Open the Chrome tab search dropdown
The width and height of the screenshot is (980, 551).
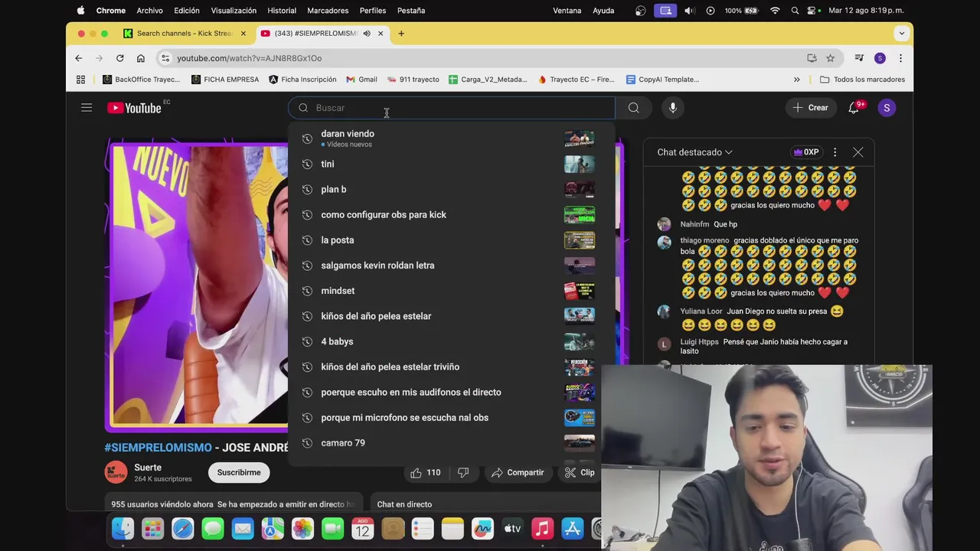click(x=901, y=34)
